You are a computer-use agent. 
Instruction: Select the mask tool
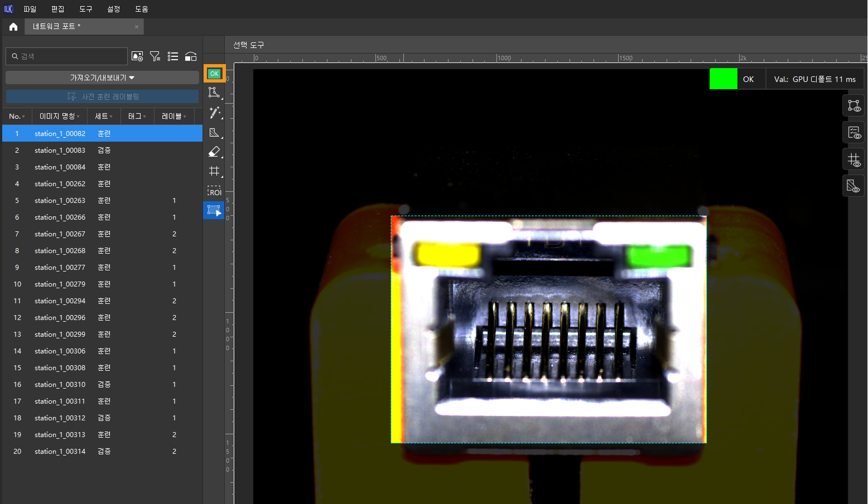pyautogui.click(x=214, y=133)
